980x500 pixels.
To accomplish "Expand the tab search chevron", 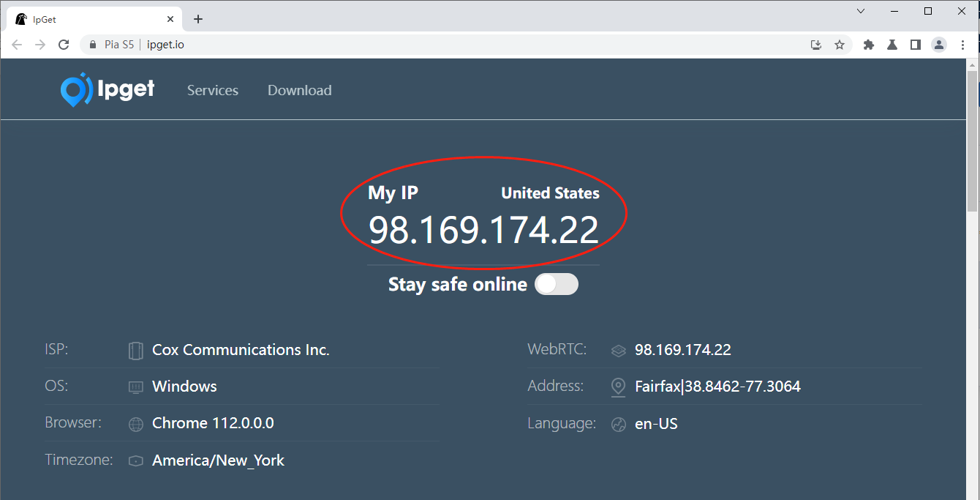I will (x=861, y=11).
